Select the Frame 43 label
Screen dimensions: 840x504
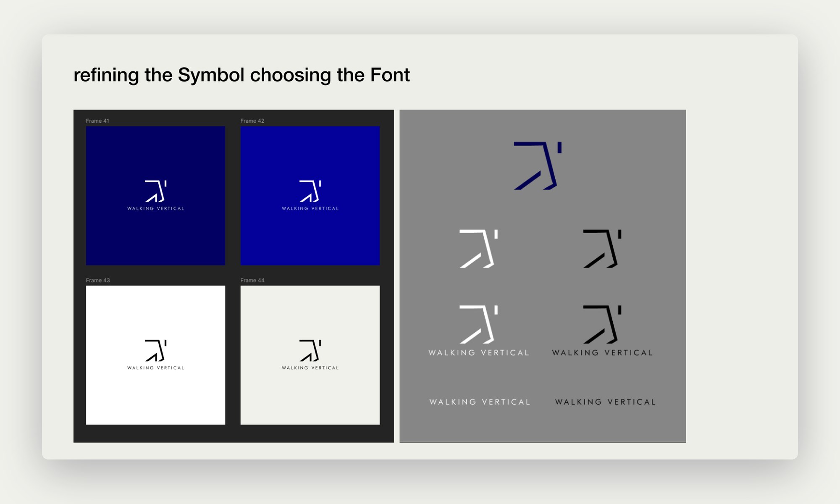point(98,280)
